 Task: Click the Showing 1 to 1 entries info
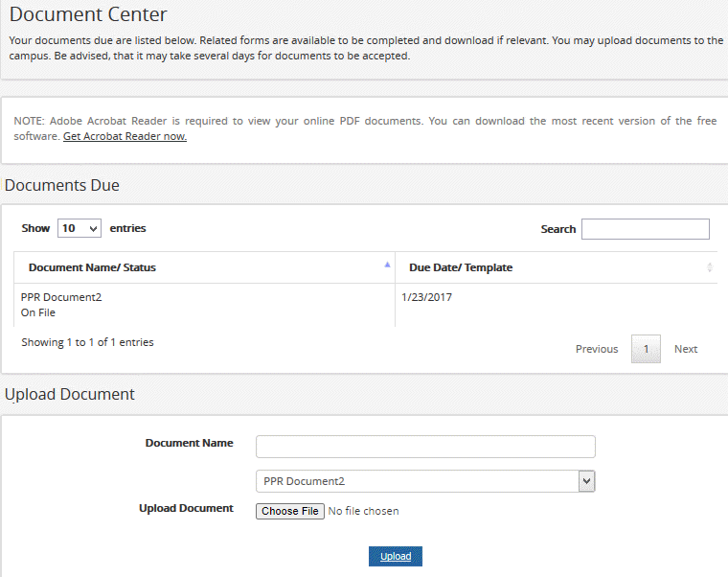coord(87,342)
